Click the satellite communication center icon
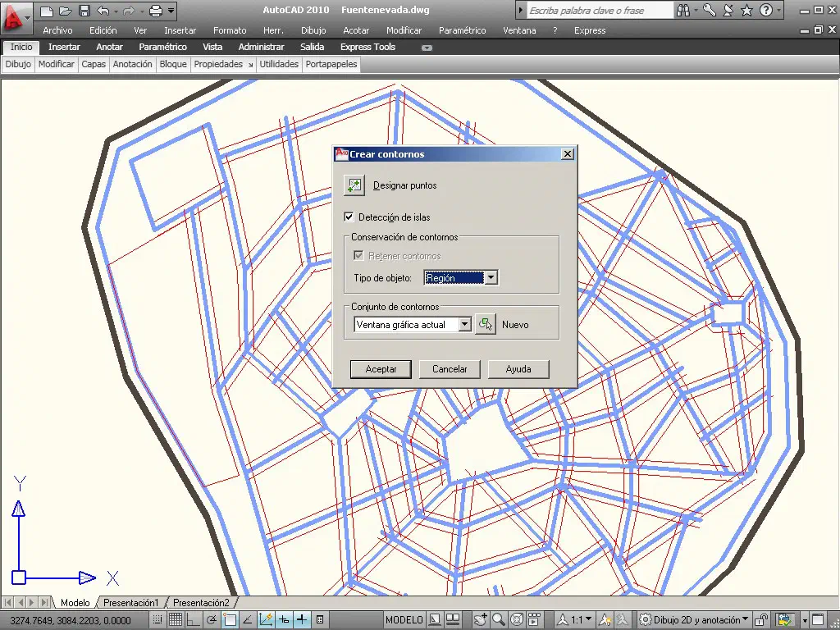 point(728,10)
